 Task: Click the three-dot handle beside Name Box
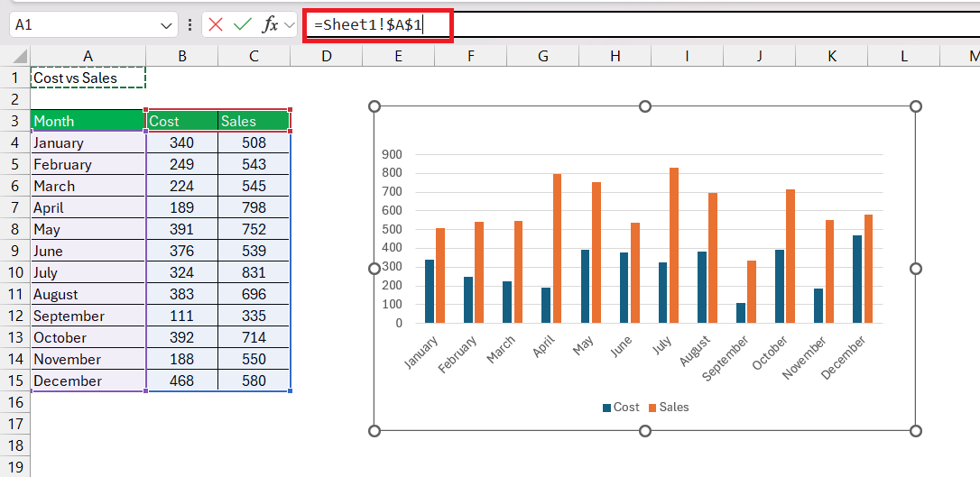pyautogui.click(x=190, y=25)
